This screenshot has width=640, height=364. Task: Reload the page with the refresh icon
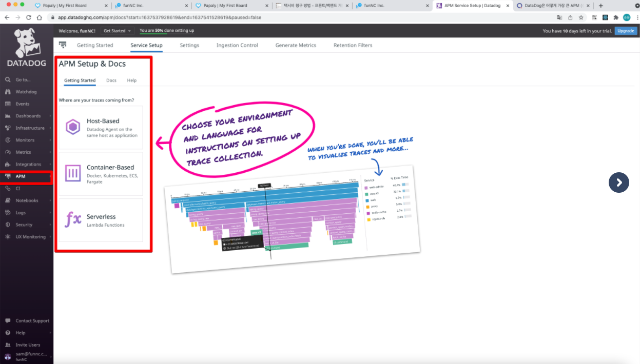(28, 17)
